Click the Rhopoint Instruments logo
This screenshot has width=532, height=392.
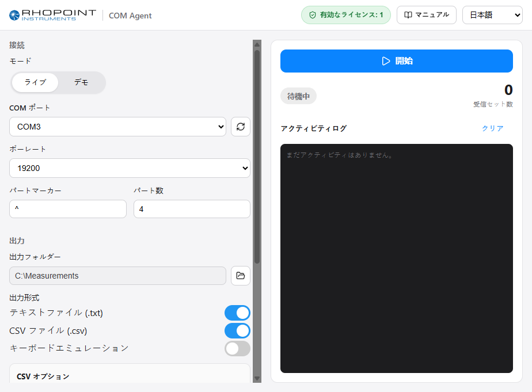pyautogui.click(x=52, y=16)
